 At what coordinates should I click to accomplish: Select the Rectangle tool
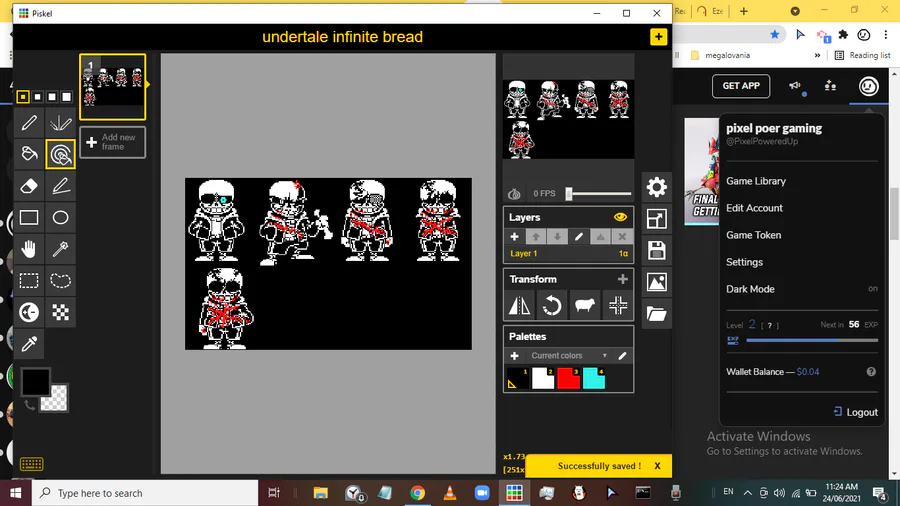[x=29, y=217]
